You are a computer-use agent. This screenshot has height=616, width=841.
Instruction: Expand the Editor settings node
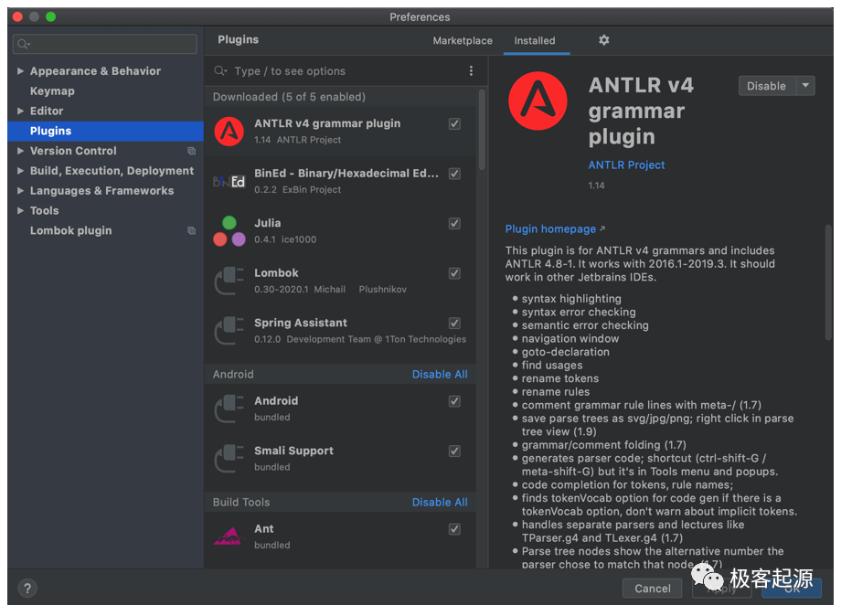[20, 111]
